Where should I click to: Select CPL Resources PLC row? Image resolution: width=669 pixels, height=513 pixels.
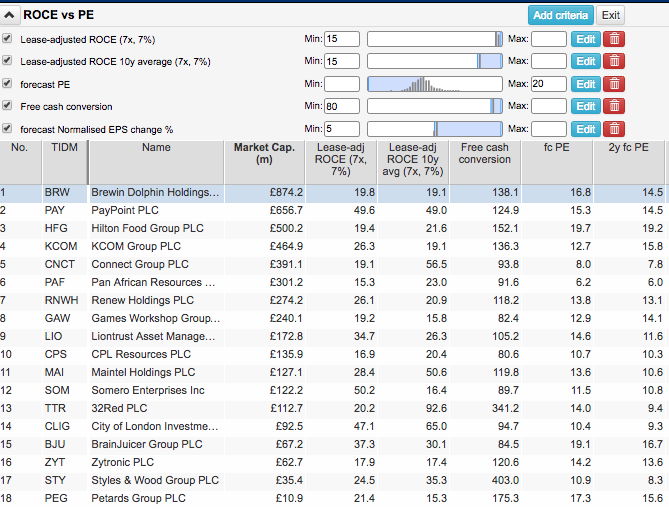332,355
